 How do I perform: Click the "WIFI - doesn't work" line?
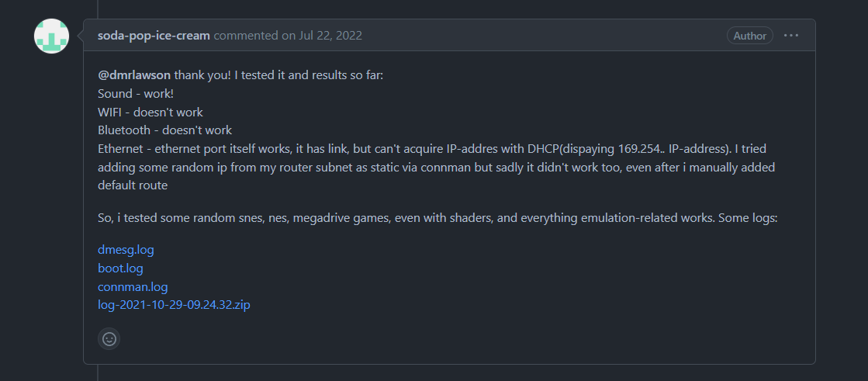click(150, 113)
